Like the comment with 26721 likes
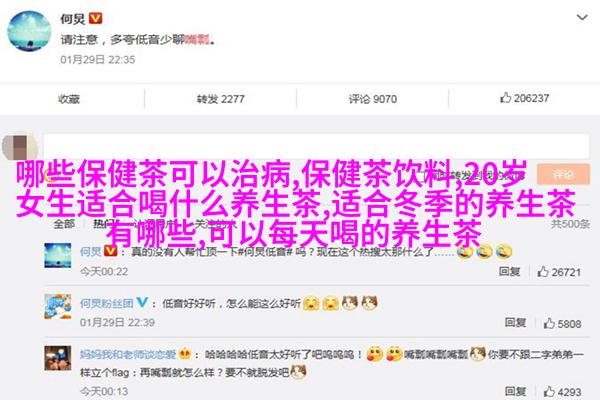Screen dimensions: 600x400 click(x=543, y=272)
